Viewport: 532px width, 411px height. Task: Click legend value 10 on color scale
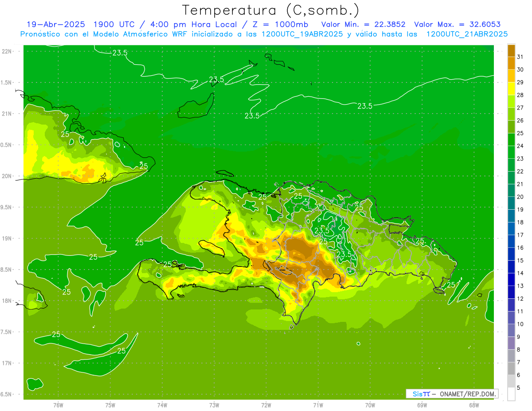520,324
